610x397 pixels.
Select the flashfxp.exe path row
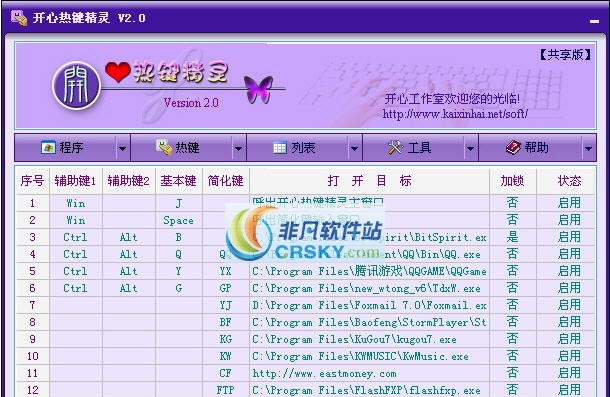[x=369, y=390]
